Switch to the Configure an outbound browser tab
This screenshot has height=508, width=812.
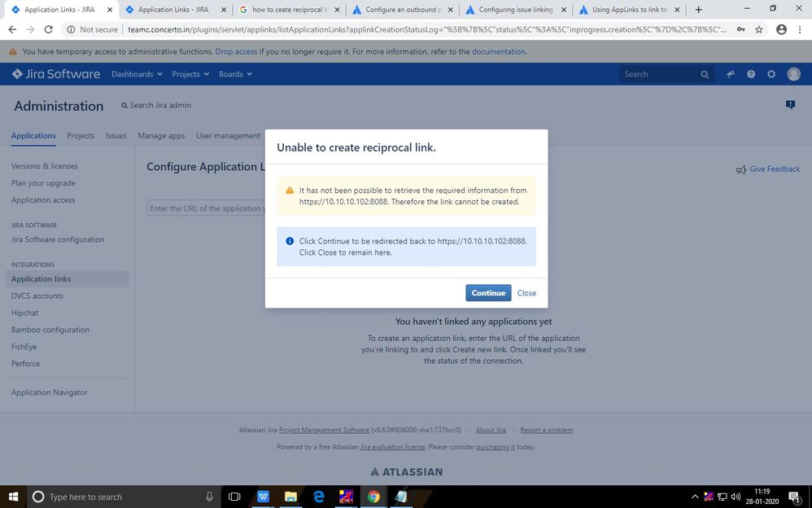(402, 9)
